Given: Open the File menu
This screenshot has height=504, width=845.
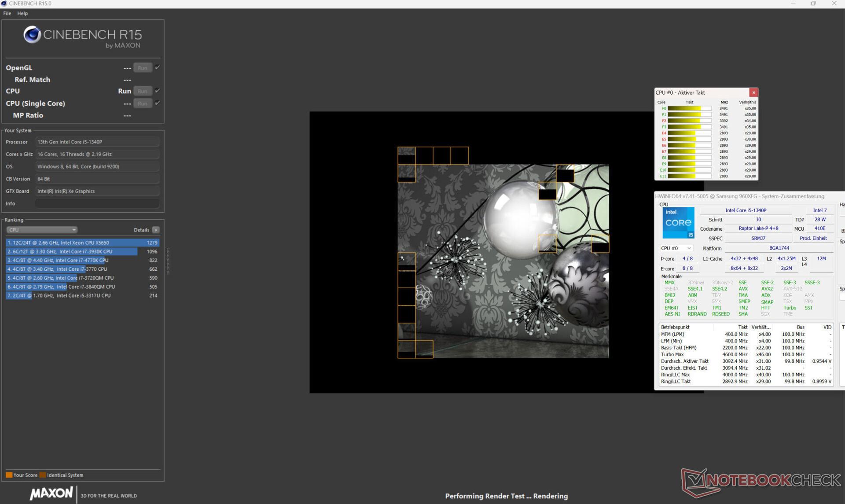Looking at the screenshot, I should click(7, 13).
